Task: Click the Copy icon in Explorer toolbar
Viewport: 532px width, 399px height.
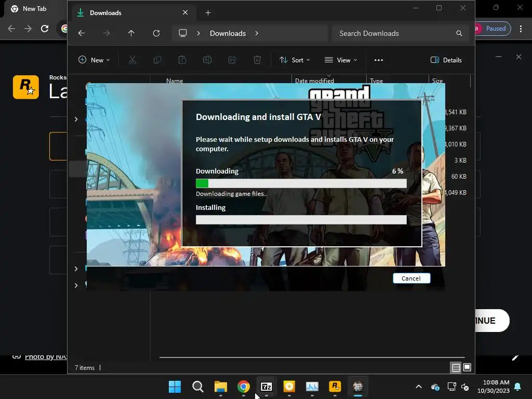Action: point(157,60)
